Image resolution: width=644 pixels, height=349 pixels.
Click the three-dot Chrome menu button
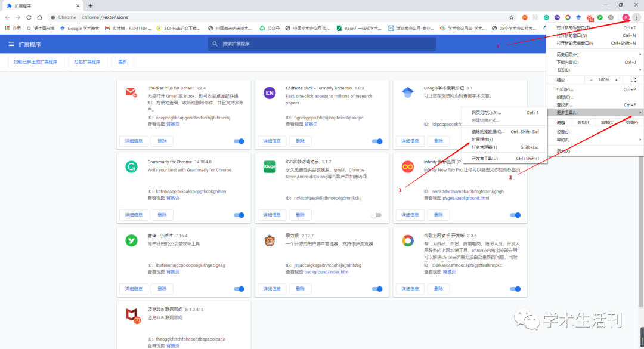636,17
